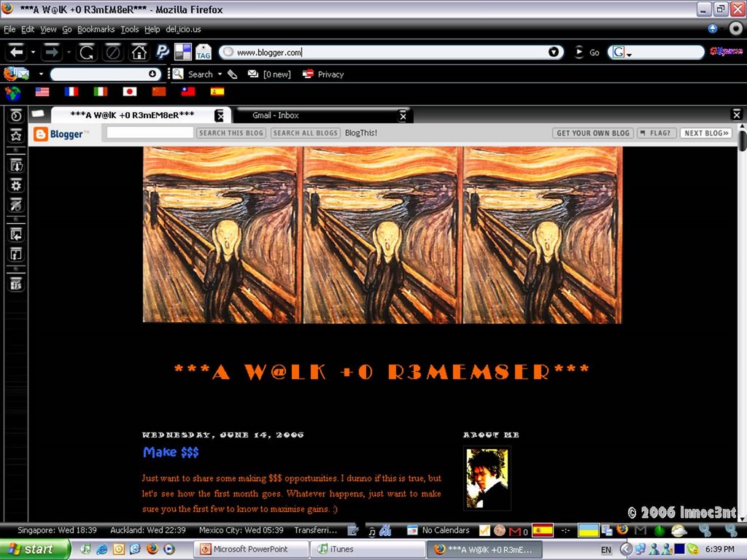Reload the page with the Reload button
This screenshot has height=560, width=747.
click(87, 52)
